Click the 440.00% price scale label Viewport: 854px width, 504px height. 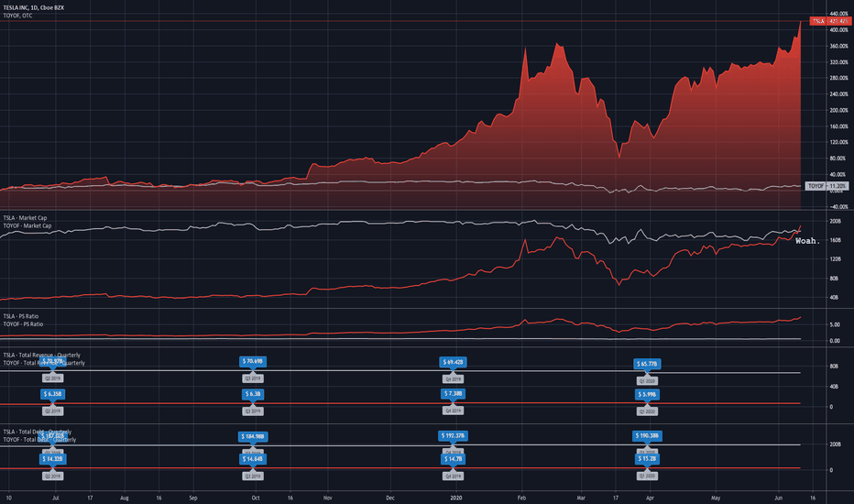(x=838, y=14)
